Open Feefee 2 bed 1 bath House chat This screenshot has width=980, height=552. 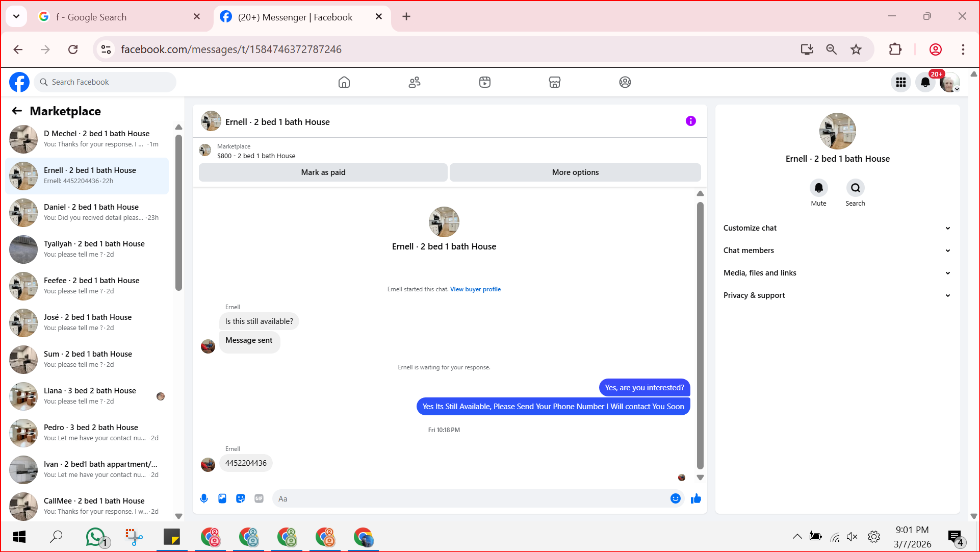click(87, 286)
